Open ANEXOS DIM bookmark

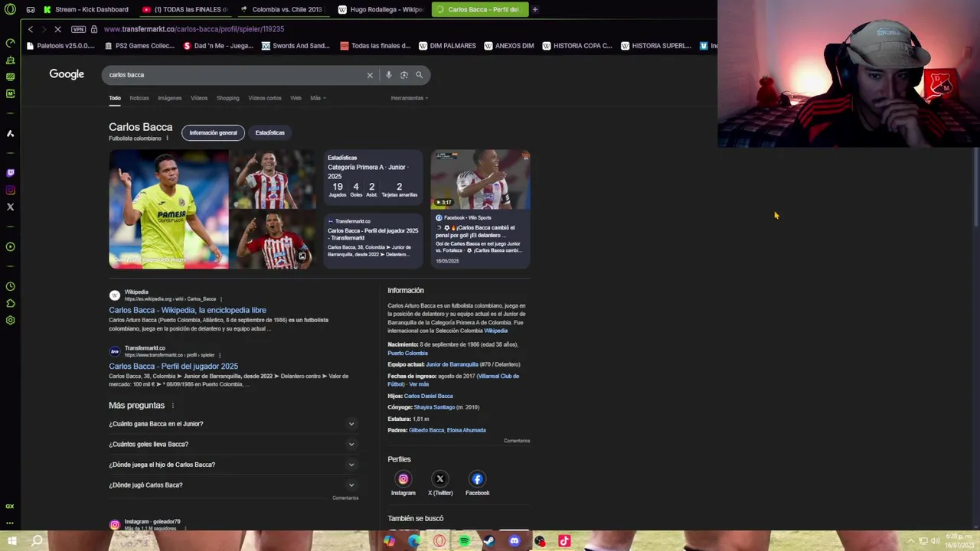click(x=508, y=46)
